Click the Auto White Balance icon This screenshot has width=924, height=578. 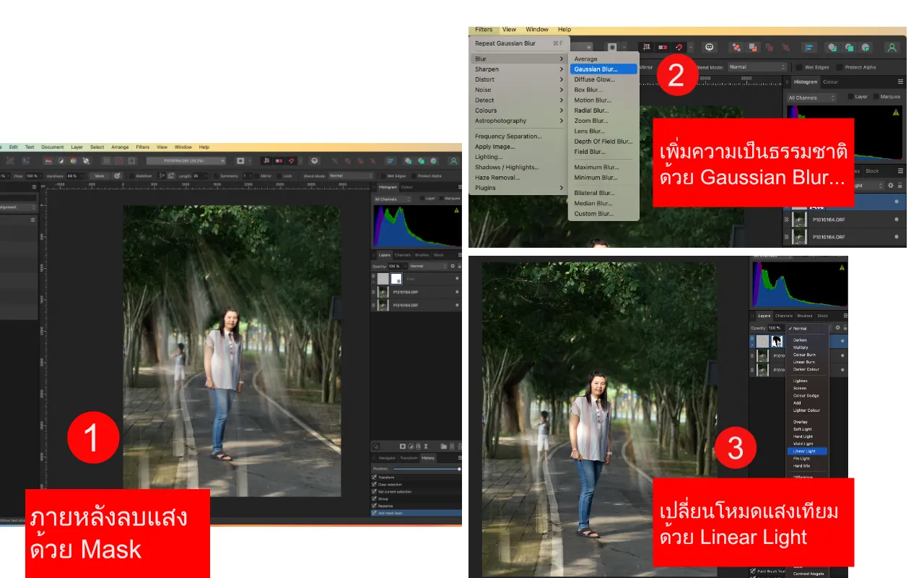[86, 160]
